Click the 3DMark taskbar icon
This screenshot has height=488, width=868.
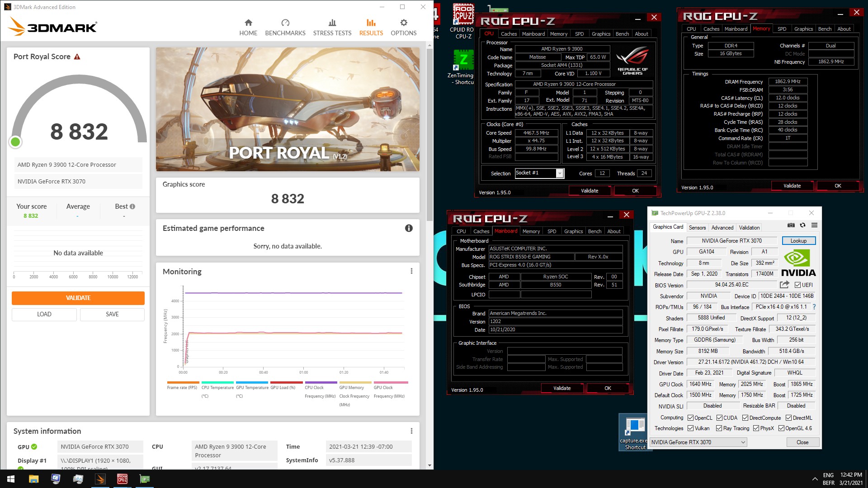[100, 479]
